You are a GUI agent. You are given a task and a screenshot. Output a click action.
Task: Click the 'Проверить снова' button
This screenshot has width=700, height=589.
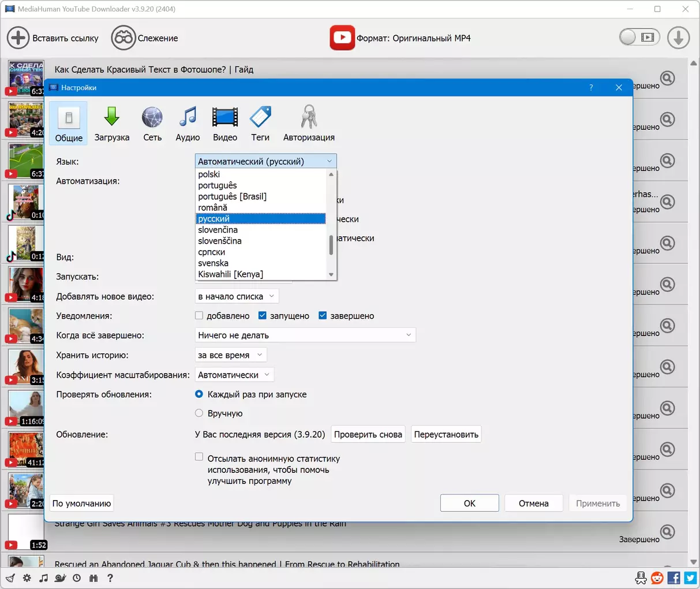[x=368, y=434]
